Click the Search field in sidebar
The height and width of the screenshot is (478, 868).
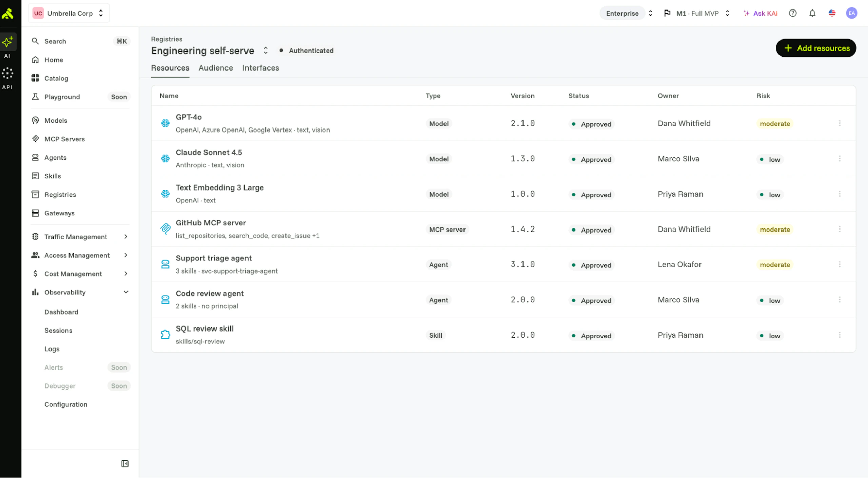pyautogui.click(x=80, y=41)
